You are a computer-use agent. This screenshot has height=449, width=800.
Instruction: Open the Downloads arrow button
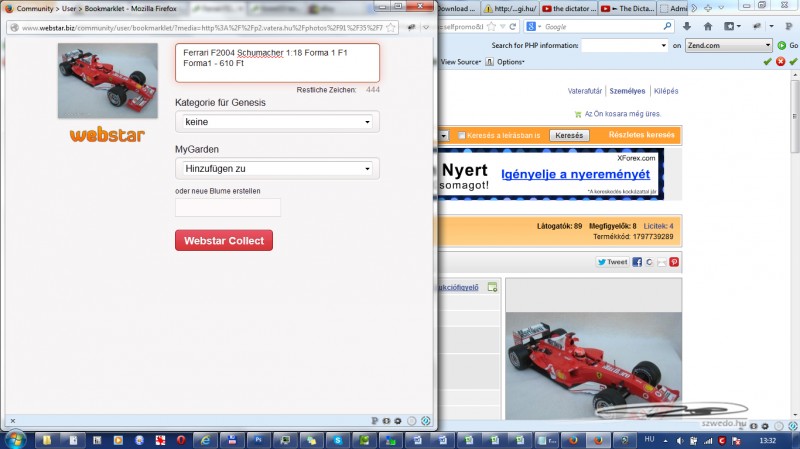pos(687,26)
